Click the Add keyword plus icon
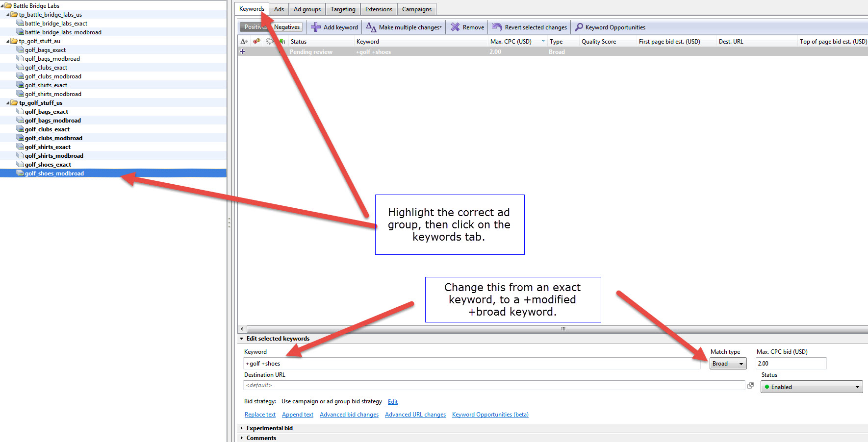This screenshot has width=868, height=442. point(316,27)
